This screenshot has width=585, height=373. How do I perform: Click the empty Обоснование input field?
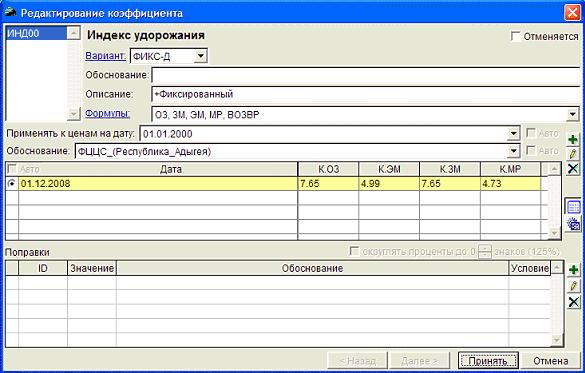coord(366,75)
